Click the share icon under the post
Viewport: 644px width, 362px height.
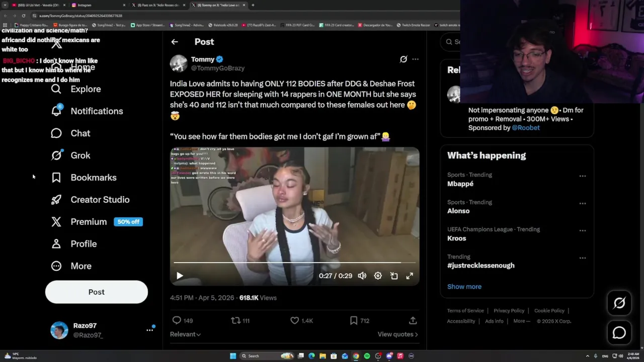coord(413,320)
